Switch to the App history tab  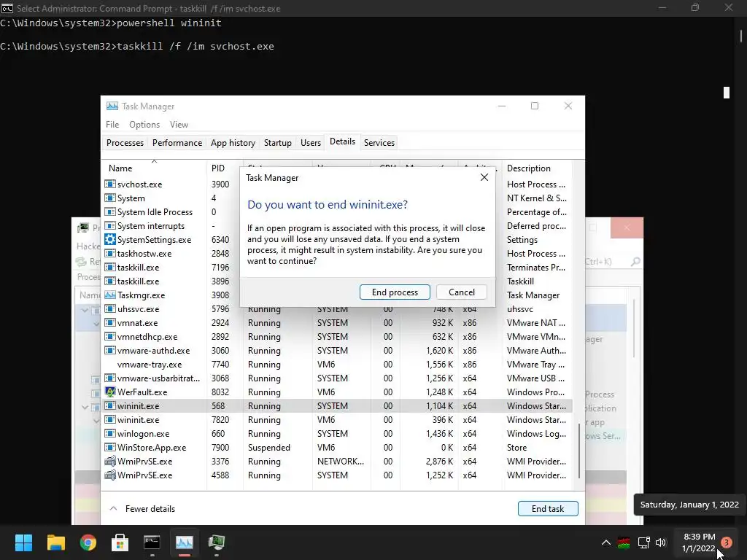(233, 142)
